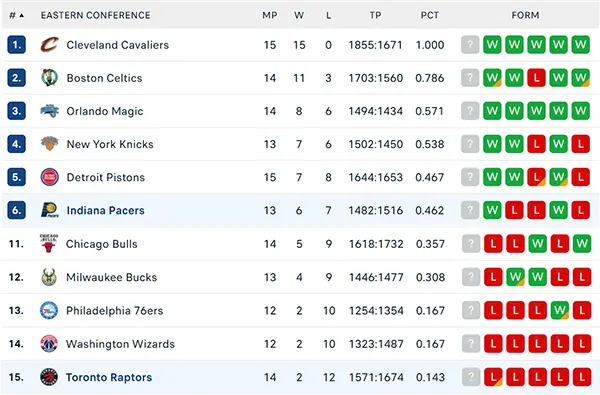Click the Toronto Raptors logo
Screen dimensions: 600x395
[49, 377]
